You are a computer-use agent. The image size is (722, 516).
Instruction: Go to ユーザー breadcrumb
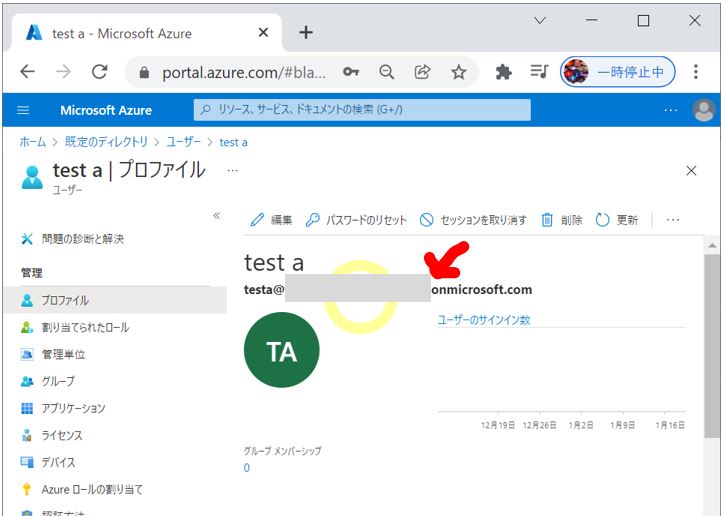(183, 142)
